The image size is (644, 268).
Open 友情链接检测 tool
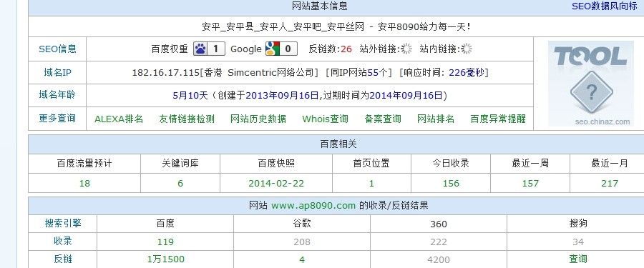(x=187, y=119)
